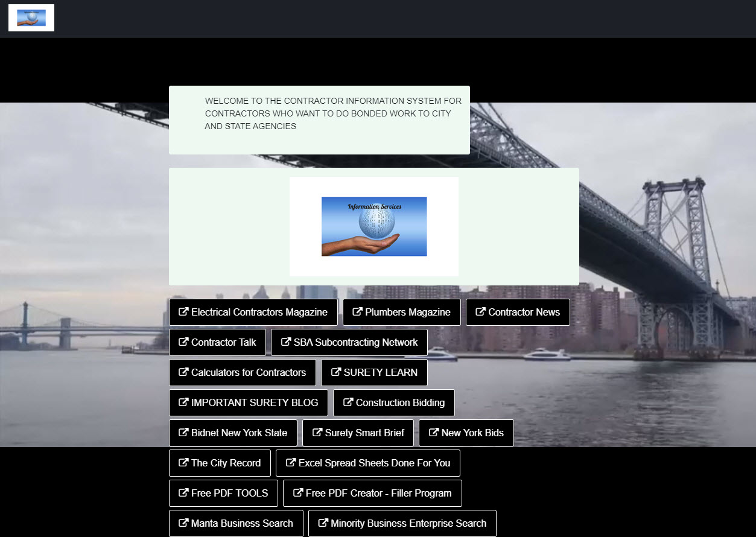Select the New York Bids button
Screen dimensions: 756x537
click(466, 433)
